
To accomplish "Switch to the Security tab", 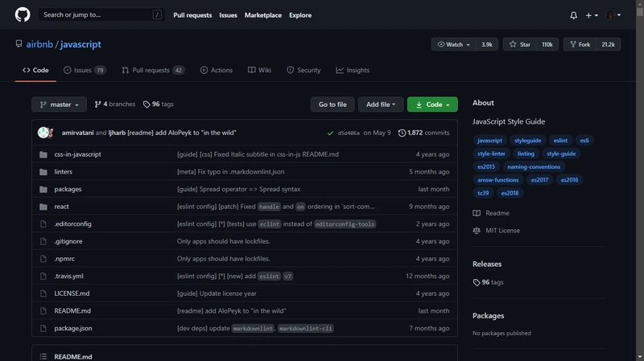I will tap(303, 70).
